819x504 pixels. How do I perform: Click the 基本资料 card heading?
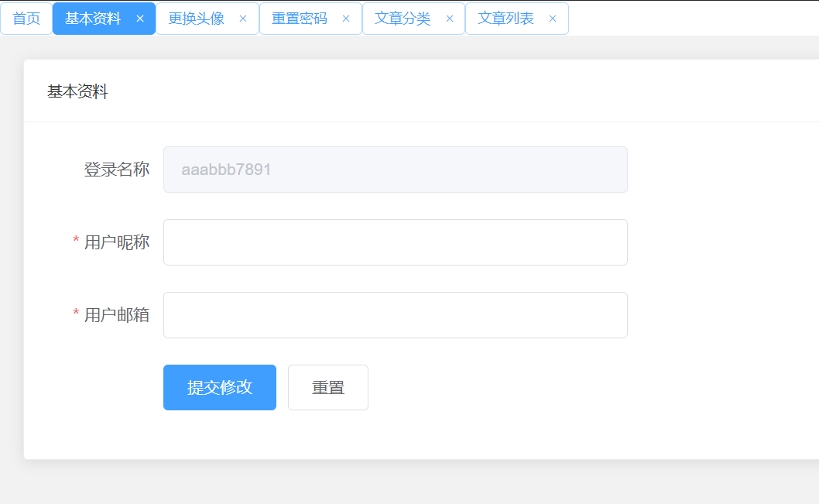(78, 92)
